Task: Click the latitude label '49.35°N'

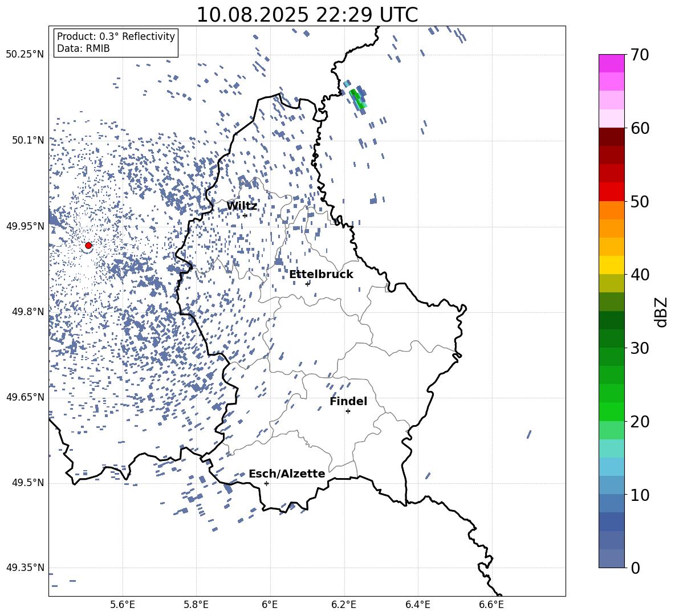Action: (x=25, y=568)
